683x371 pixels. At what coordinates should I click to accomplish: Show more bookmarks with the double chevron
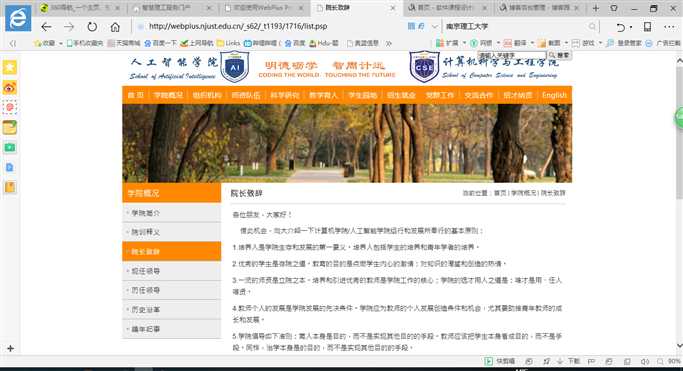pos(389,43)
